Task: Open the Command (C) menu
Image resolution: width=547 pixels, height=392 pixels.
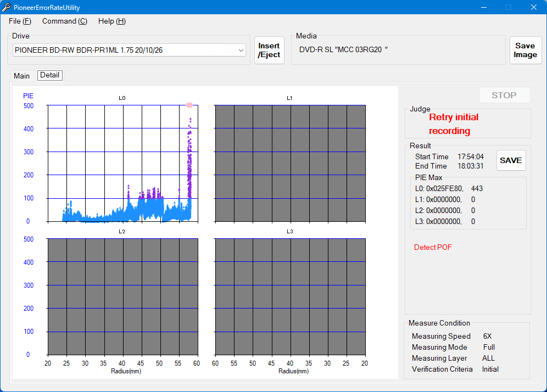Action: point(65,21)
